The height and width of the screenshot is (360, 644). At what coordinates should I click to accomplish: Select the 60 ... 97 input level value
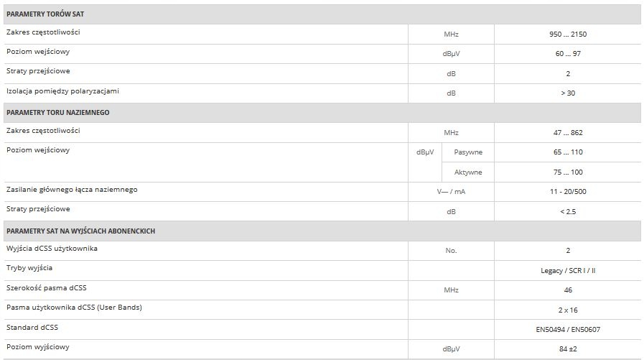coord(567,53)
